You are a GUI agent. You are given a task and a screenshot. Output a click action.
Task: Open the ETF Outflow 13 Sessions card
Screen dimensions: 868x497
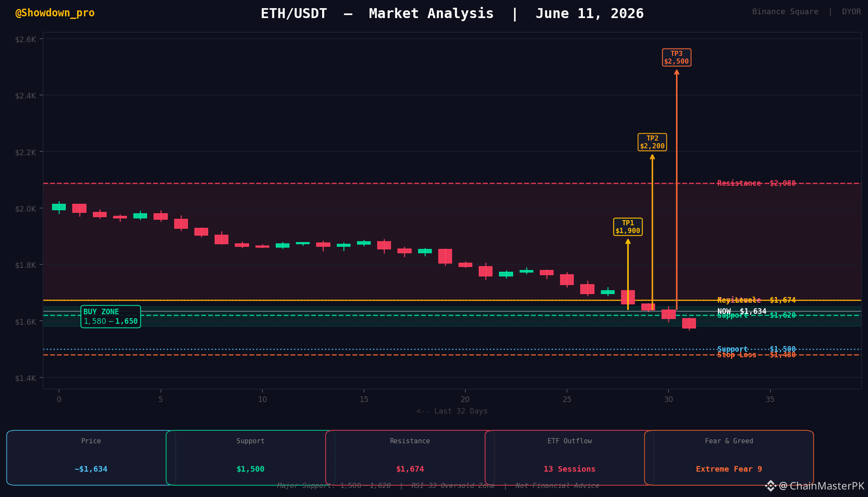click(569, 457)
